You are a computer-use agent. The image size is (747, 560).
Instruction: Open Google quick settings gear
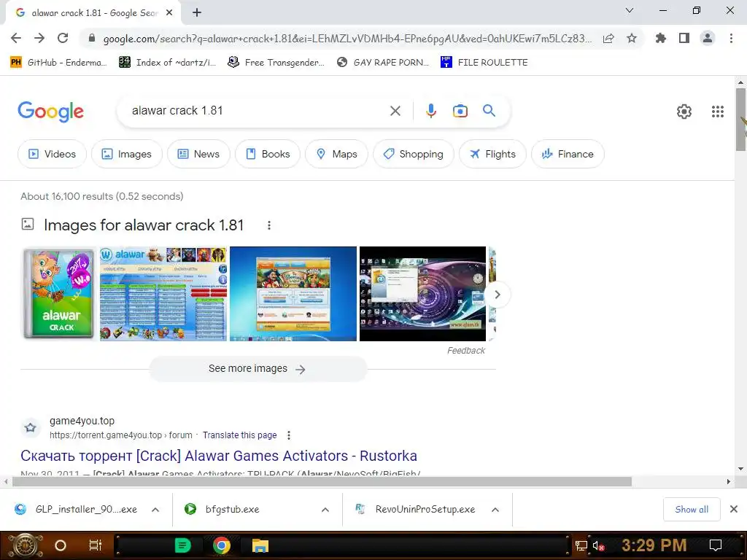(684, 112)
